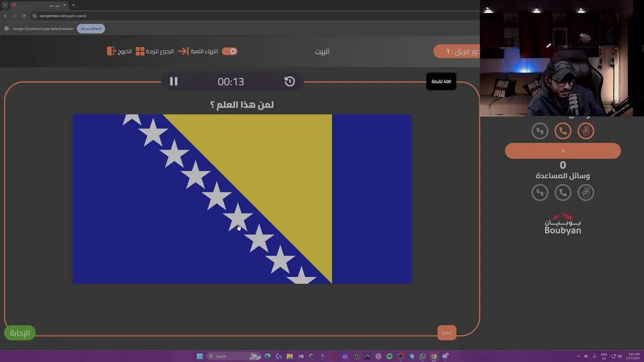Open WhatsApp from the taskbar
The width and height of the screenshot is (644, 362).
[x=423, y=356]
